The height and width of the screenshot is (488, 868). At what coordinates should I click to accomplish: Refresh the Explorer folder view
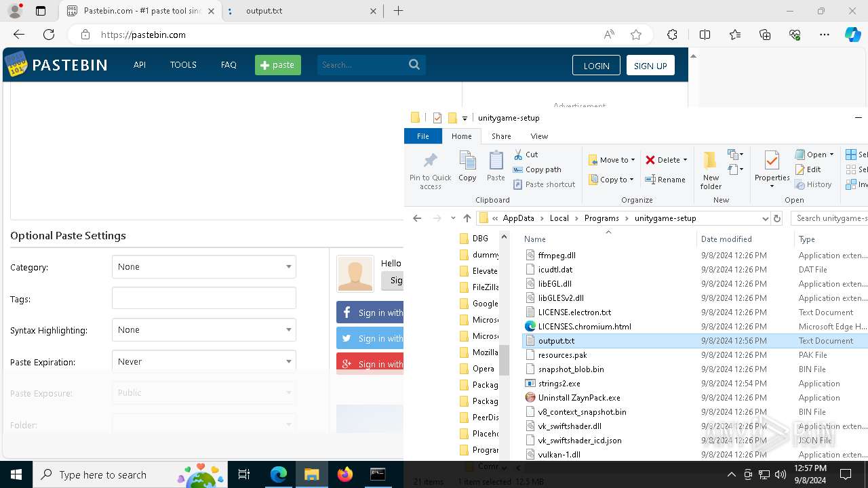777,218
